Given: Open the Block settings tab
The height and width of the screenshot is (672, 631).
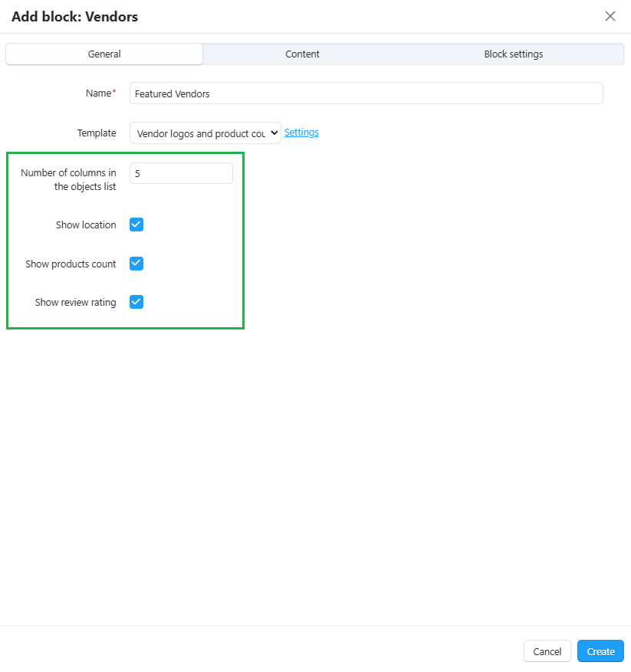Looking at the screenshot, I should [x=514, y=54].
